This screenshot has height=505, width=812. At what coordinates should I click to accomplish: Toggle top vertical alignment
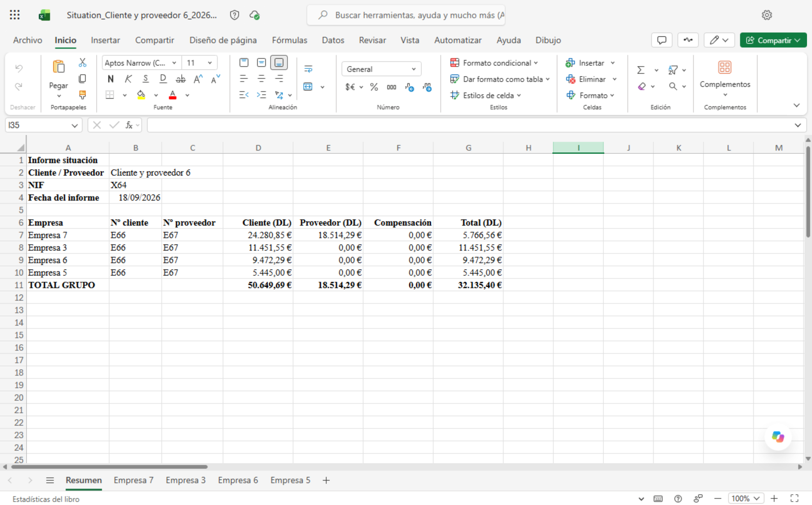[x=244, y=62]
